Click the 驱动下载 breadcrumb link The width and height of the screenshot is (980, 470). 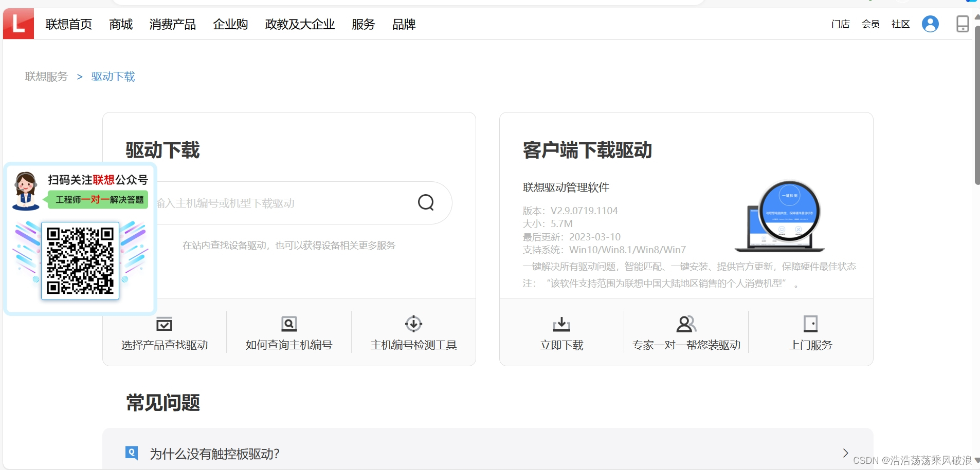click(x=113, y=77)
